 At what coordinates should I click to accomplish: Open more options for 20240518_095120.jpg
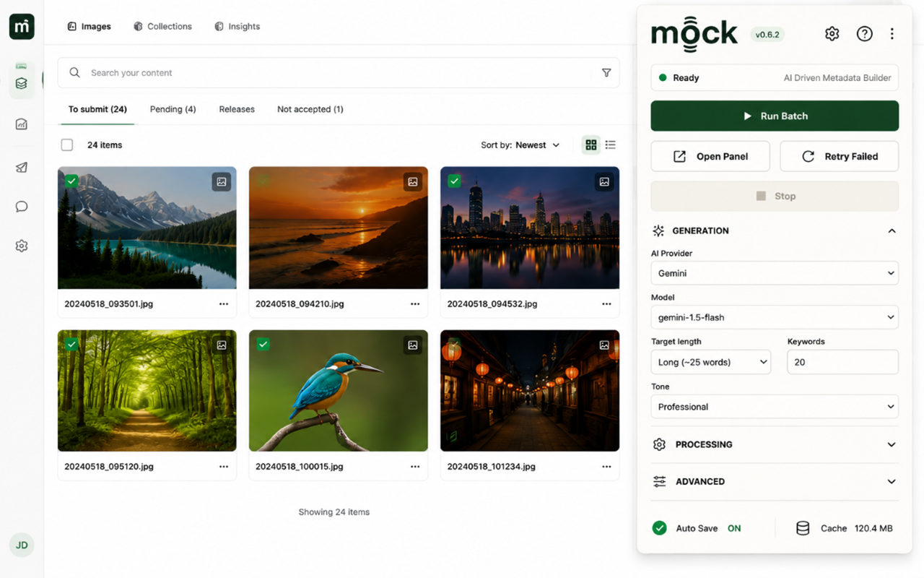tap(224, 467)
